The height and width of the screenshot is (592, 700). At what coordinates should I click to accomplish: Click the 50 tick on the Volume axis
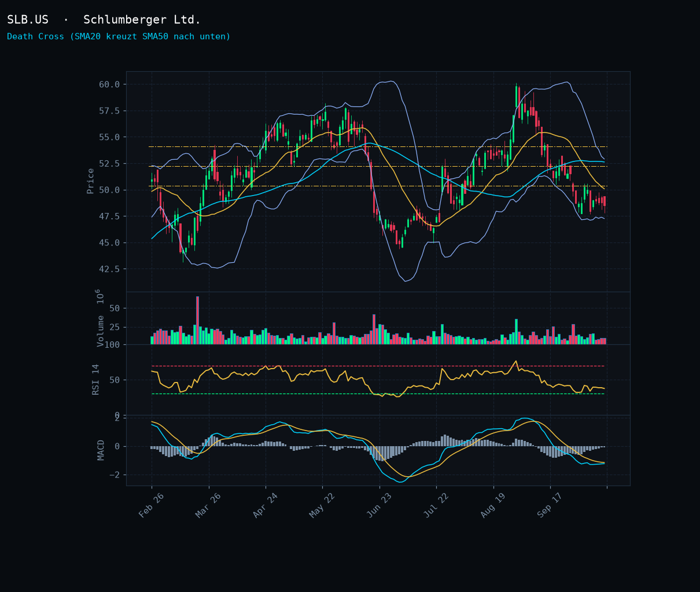coord(115,308)
